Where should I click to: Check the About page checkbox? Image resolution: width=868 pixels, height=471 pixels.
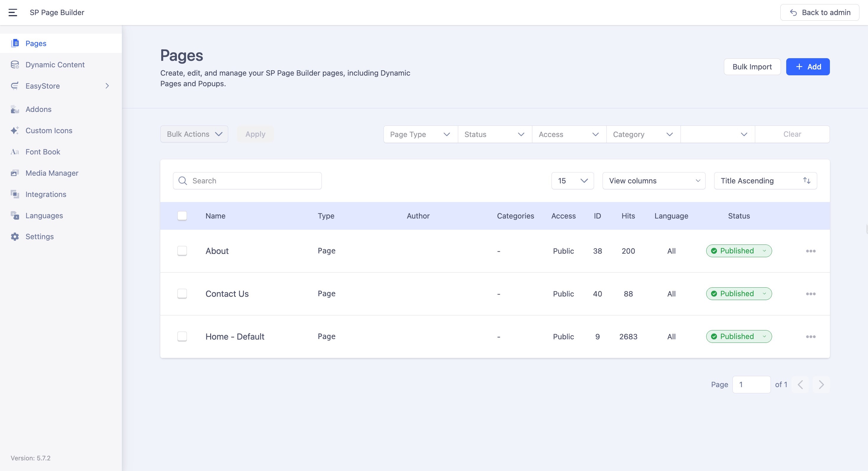182,251
